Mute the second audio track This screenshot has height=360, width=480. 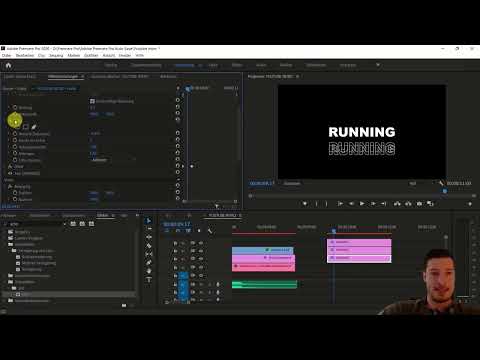(201, 292)
